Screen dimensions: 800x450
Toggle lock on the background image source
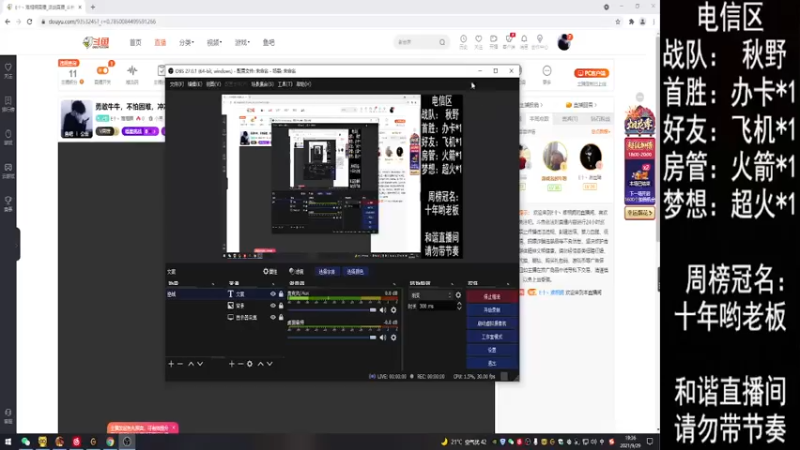[x=281, y=306]
